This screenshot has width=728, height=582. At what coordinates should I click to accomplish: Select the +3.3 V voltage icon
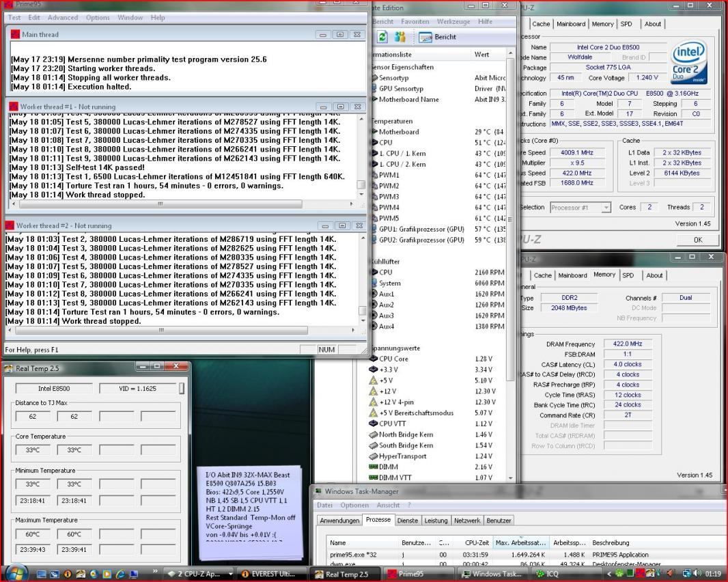tap(374, 370)
